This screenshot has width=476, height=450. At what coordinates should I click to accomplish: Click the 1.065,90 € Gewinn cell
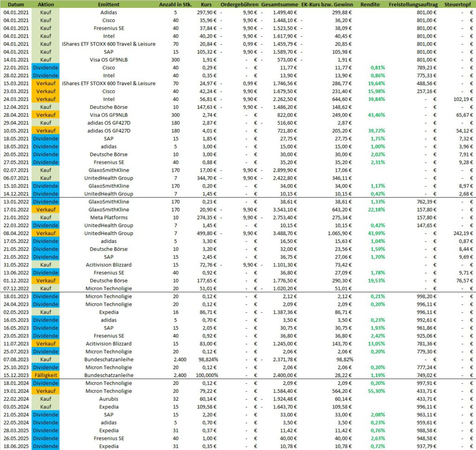point(340,234)
